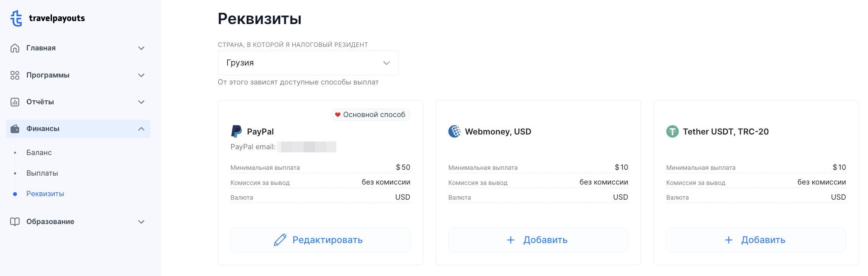This screenshot has width=868, height=276.
Task: Expand the Образование section chevron
Action: [x=141, y=222]
